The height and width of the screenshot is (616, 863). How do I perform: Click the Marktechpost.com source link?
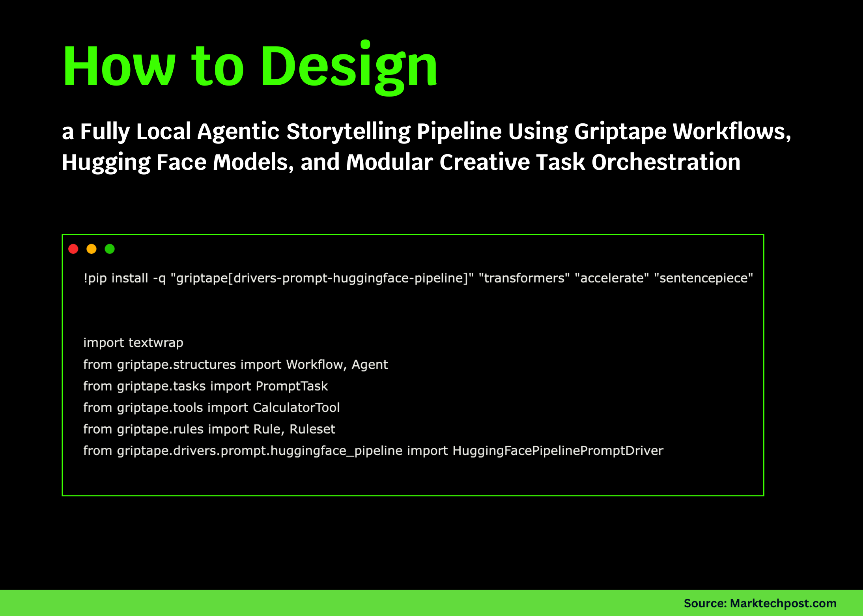[x=760, y=603]
